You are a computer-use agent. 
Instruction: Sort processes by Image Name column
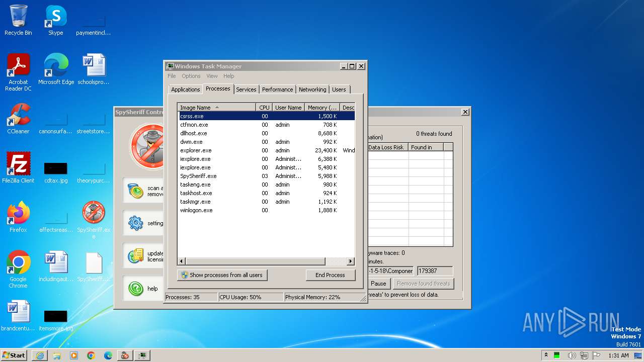point(217,108)
